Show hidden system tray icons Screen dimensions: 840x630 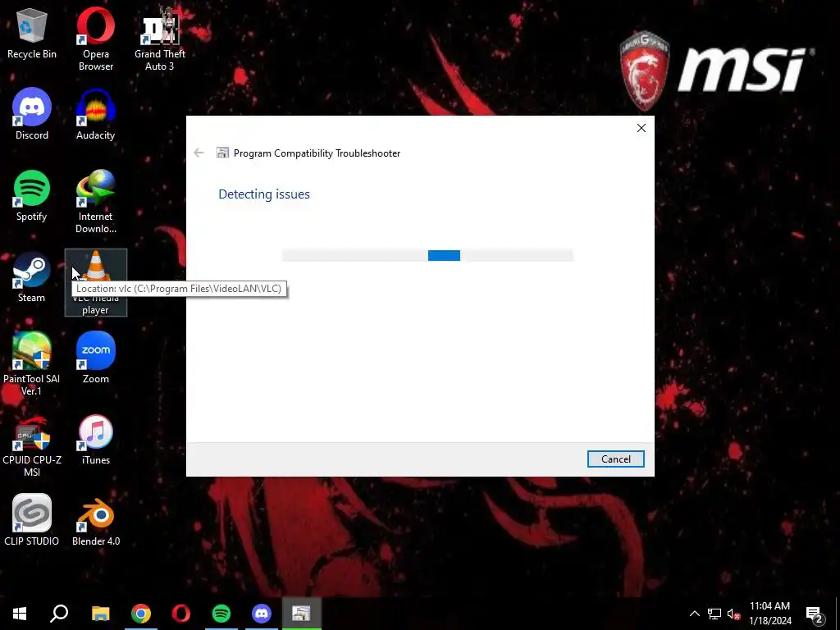tap(694, 614)
